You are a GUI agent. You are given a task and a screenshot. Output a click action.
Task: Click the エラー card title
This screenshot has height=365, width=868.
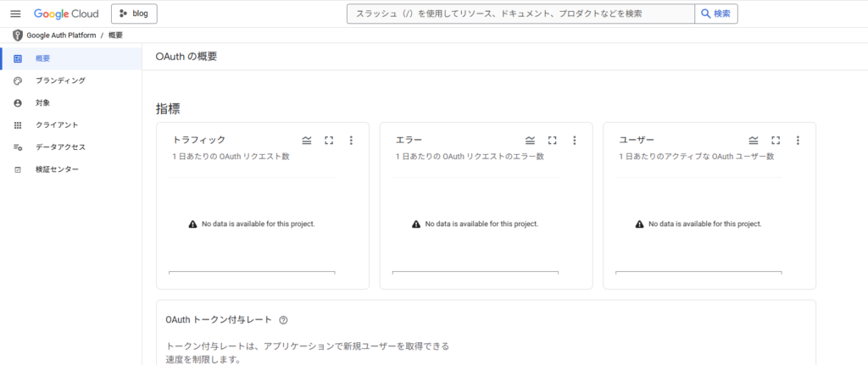coord(409,140)
